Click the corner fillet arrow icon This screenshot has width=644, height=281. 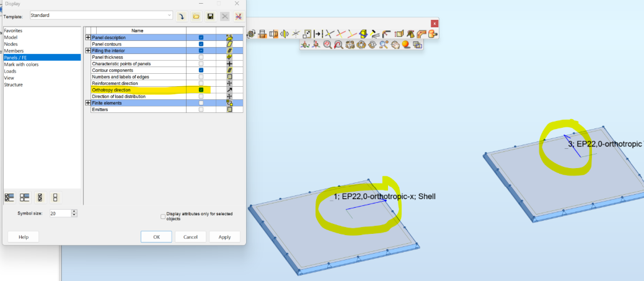tap(386, 33)
